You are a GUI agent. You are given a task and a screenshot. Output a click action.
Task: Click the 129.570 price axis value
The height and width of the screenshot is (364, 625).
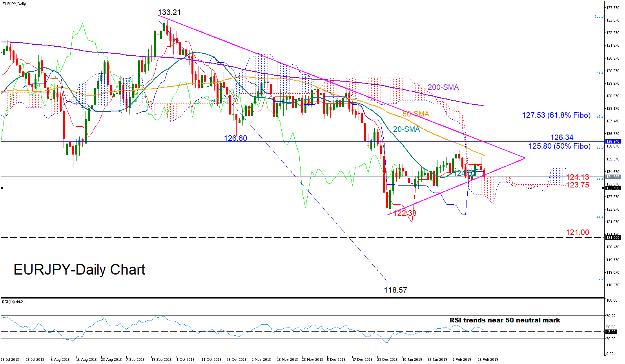click(613, 83)
